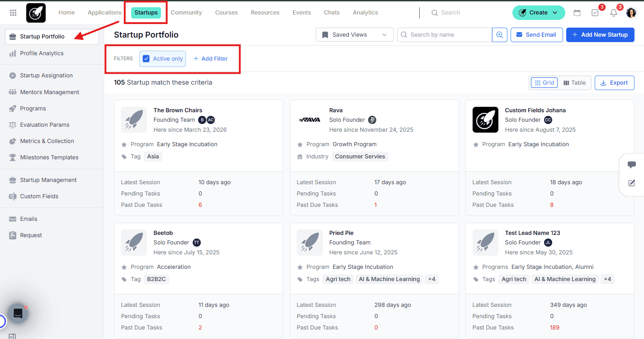
Task: Click the Rava solo founder avatar
Action: pos(372,120)
